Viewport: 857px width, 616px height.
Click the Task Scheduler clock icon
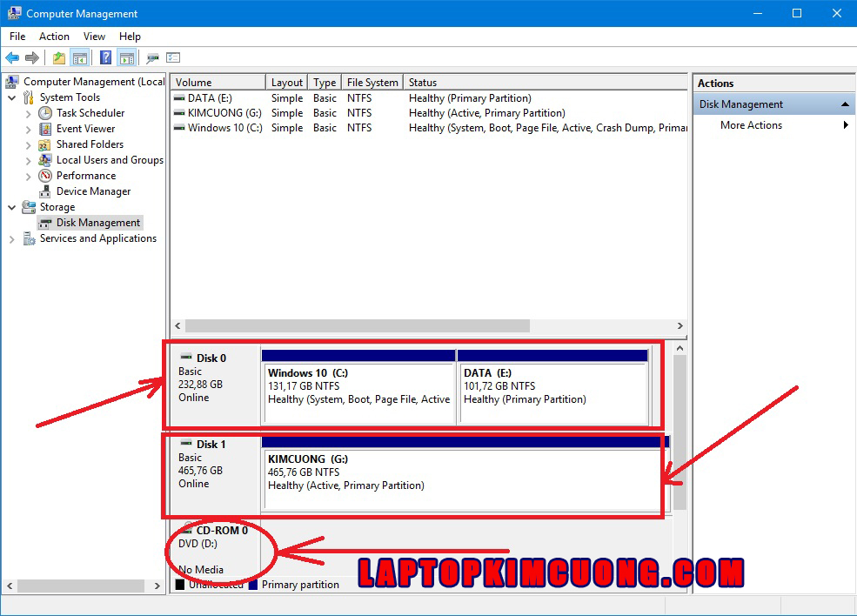point(45,113)
